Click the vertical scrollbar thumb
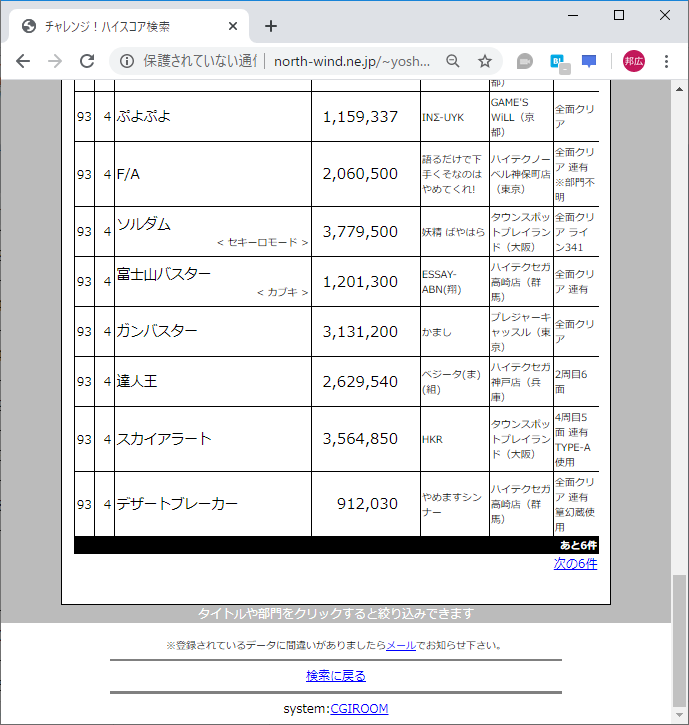The width and height of the screenshot is (689, 725). click(x=679, y=641)
